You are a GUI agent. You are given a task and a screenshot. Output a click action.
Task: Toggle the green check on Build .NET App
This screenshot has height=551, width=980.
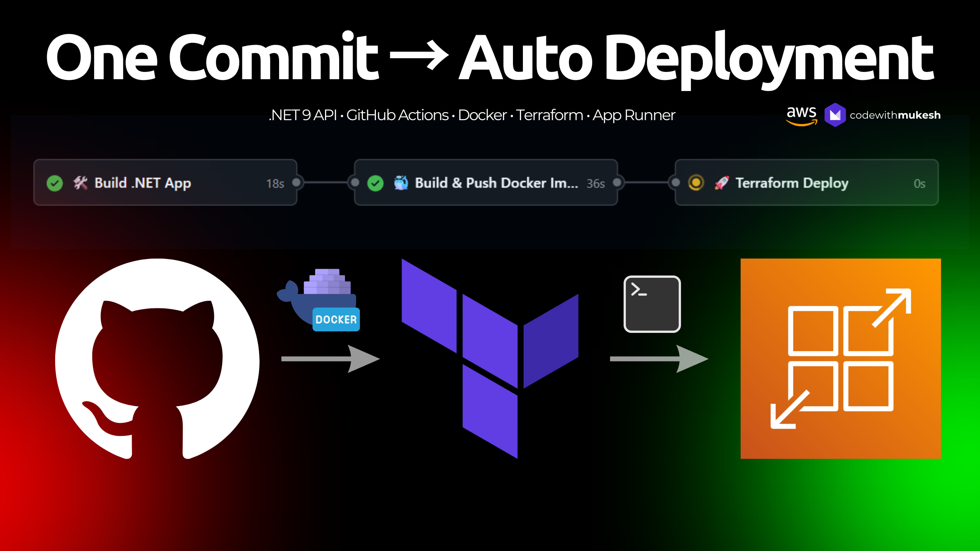(54, 183)
